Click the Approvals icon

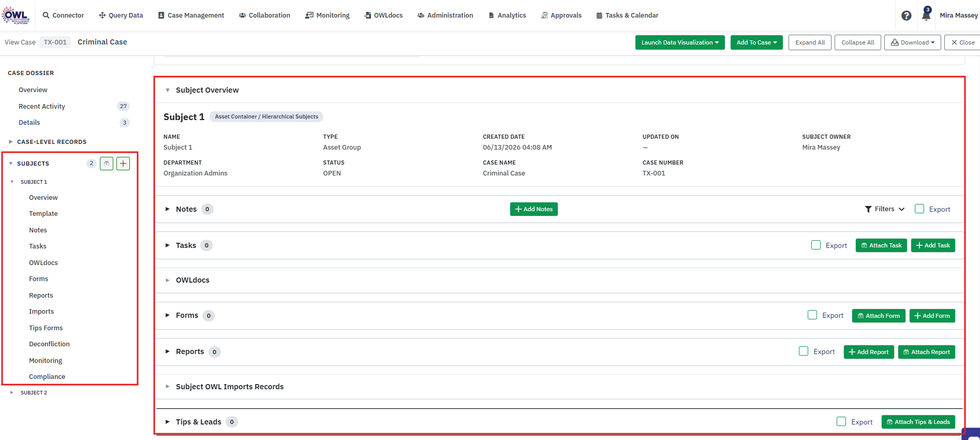544,16
